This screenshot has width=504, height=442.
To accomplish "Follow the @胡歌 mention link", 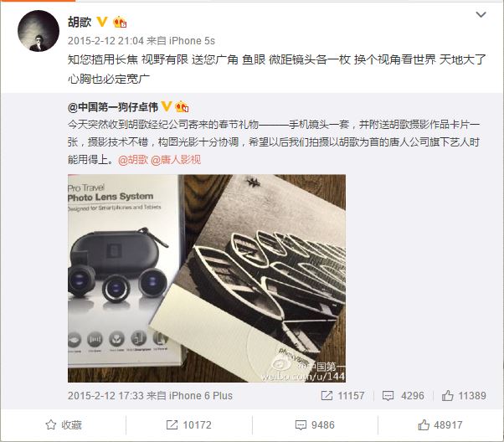I will tap(133, 159).
